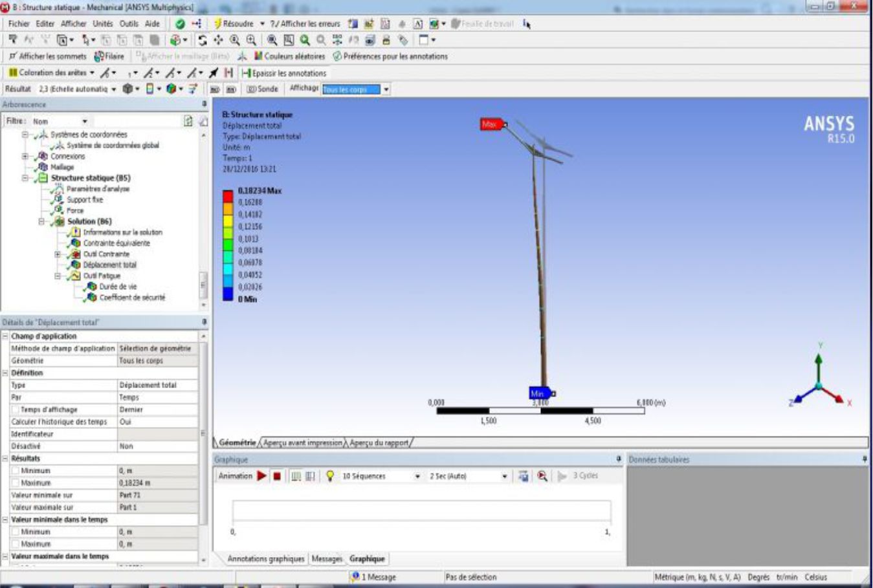Screen dimensions: 873x588
Task: Enable the Maximum results checkbox
Action: (x=15, y=483)
